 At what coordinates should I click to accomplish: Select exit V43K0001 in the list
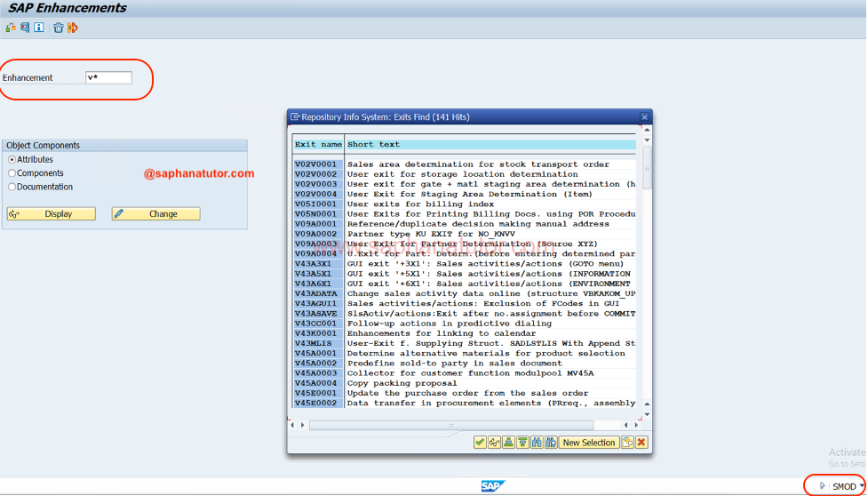315,334
